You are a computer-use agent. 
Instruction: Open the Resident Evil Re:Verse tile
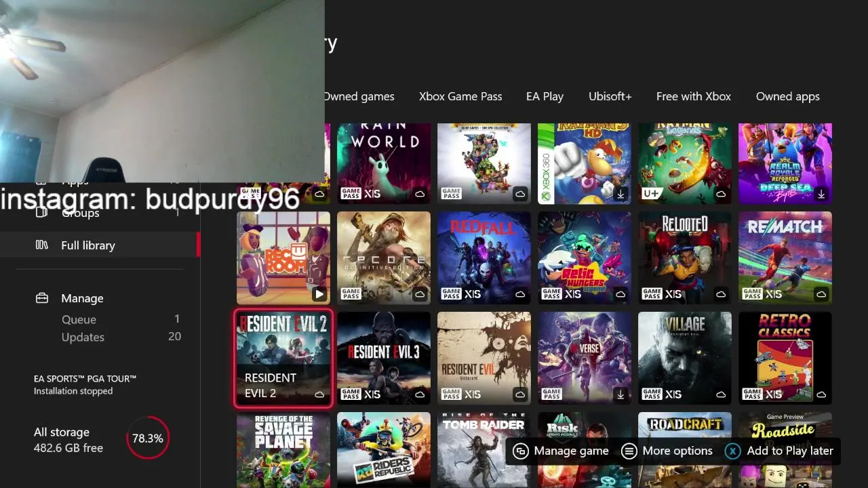tap(585, 359)
